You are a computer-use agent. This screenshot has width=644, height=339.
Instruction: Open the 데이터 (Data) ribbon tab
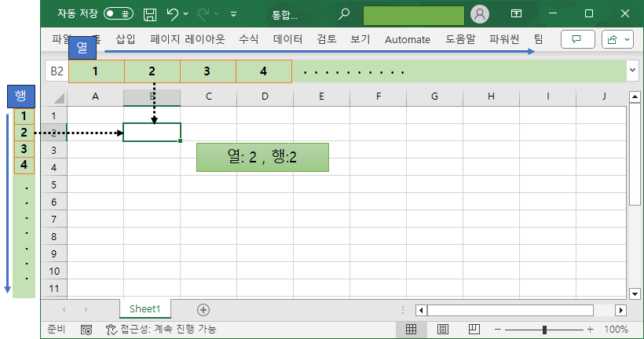(x=287, y=39)
